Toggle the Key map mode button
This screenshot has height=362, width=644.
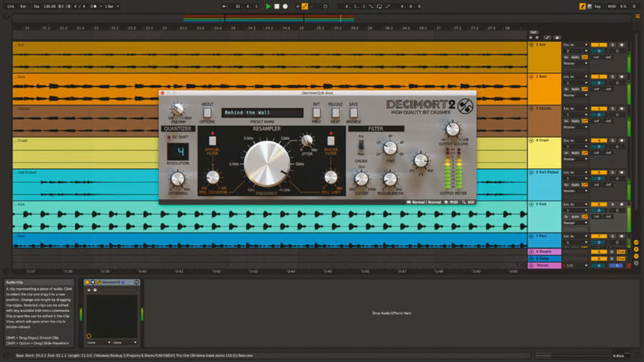(597, 6)
